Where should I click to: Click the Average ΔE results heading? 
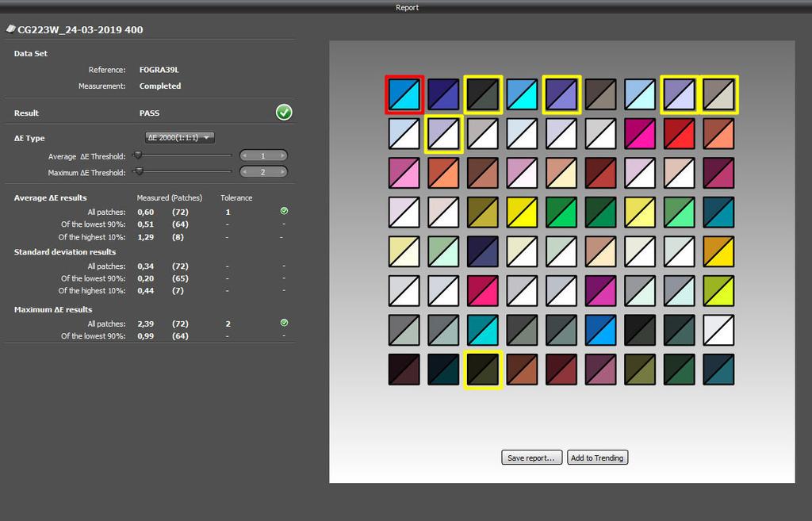point(50,197)
